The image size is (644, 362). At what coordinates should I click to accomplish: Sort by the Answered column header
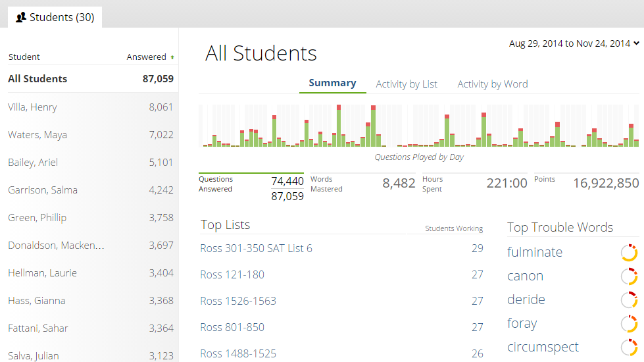pos(146,57)
